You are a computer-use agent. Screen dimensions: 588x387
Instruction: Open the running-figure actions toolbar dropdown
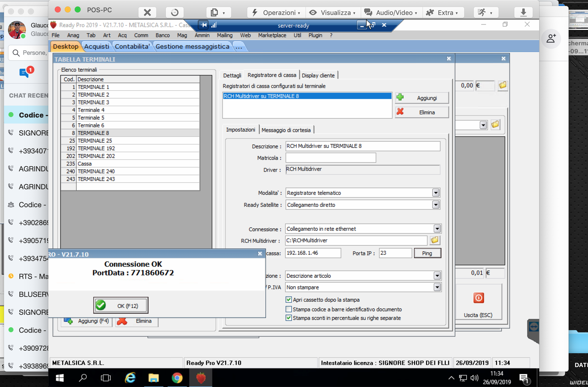(486, 12)
